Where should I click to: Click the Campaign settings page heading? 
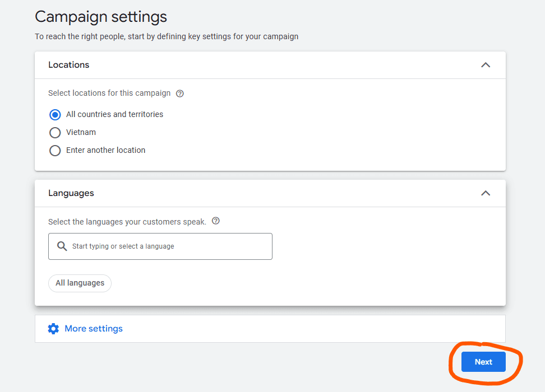click(101, 17)
